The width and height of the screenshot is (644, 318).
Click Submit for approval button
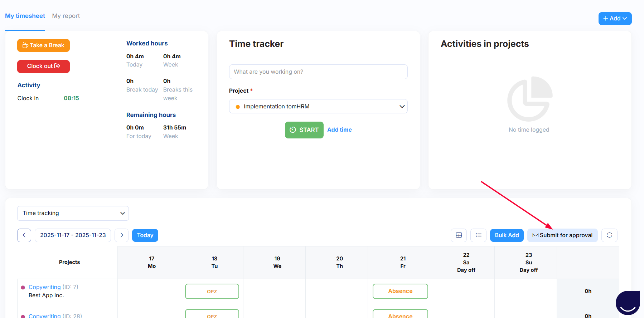point(562,235)
